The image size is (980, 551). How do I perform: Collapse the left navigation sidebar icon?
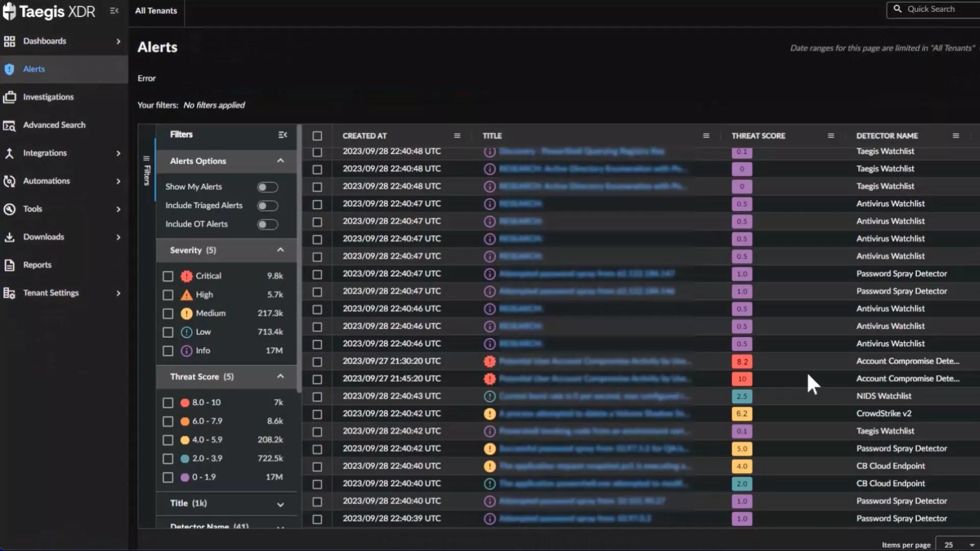pyautogui.click(x=114, y=11)
